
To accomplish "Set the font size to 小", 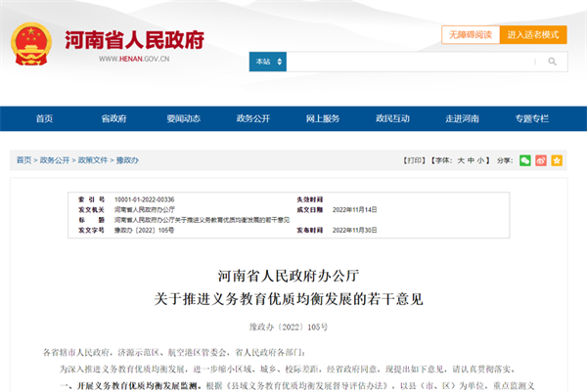I will pyautogui.click(x=480, y=160).
